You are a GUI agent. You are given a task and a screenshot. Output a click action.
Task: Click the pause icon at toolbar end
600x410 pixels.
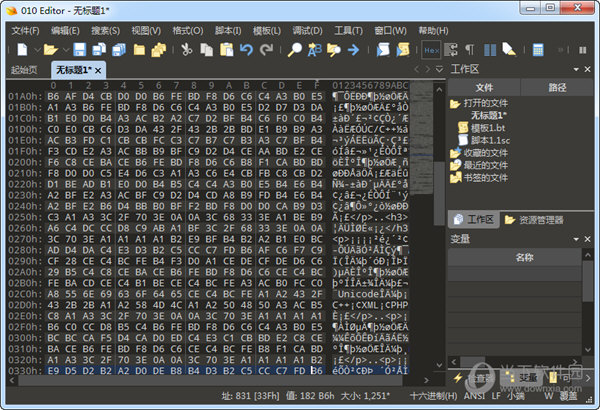[x=582, y=50]
